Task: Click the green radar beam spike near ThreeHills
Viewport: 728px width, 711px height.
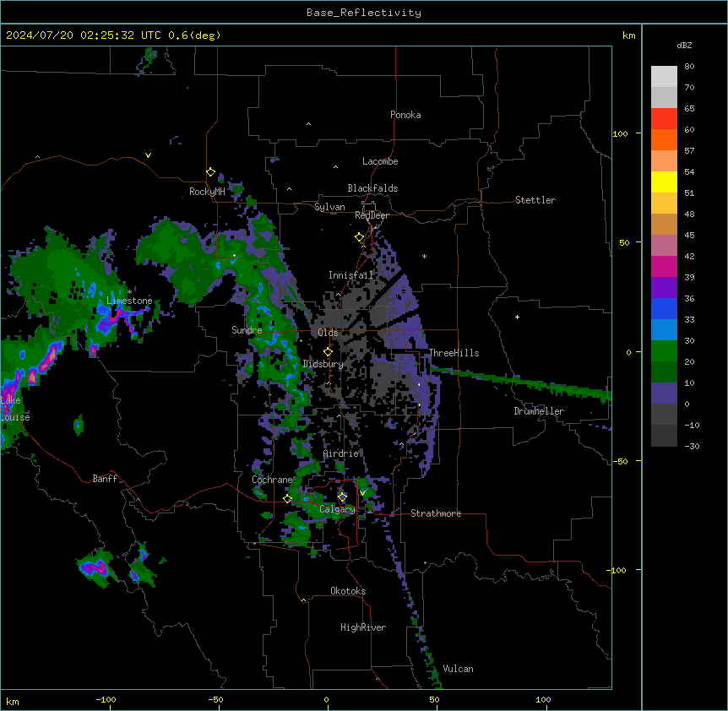Action: 520,382
